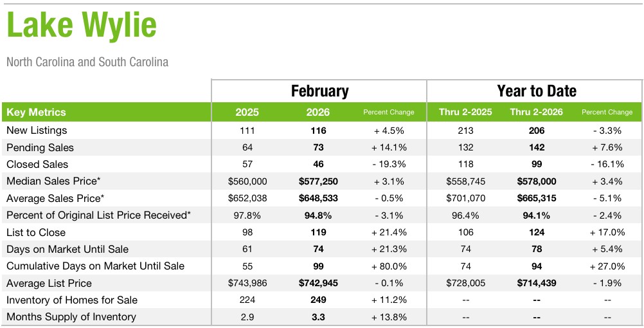Screen dimensions: 644x328
Task: Select the North Carolina and South Carolina subtitle
Action: coord(87,62)
